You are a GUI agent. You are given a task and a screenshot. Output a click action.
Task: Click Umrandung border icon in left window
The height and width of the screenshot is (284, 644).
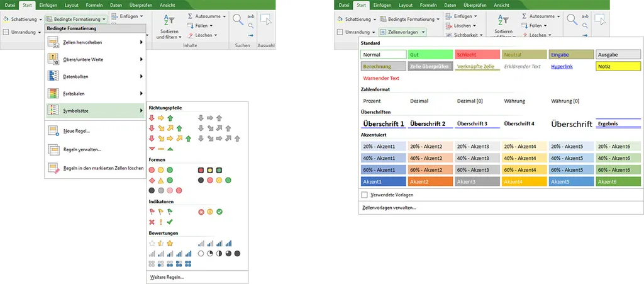(x=6, y=32)
